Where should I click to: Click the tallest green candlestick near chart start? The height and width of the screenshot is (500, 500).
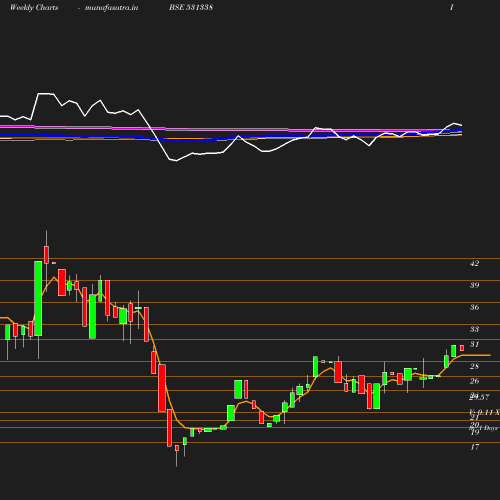(x=38, y=298)
